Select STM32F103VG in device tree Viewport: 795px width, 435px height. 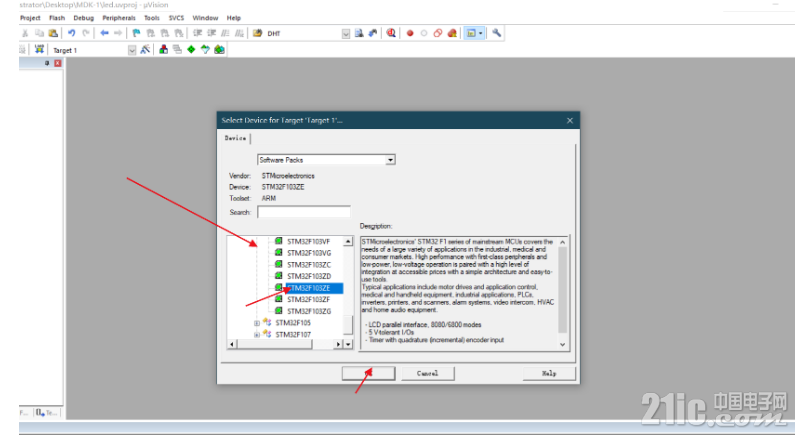pyautogui.click(x=309, y=253)
